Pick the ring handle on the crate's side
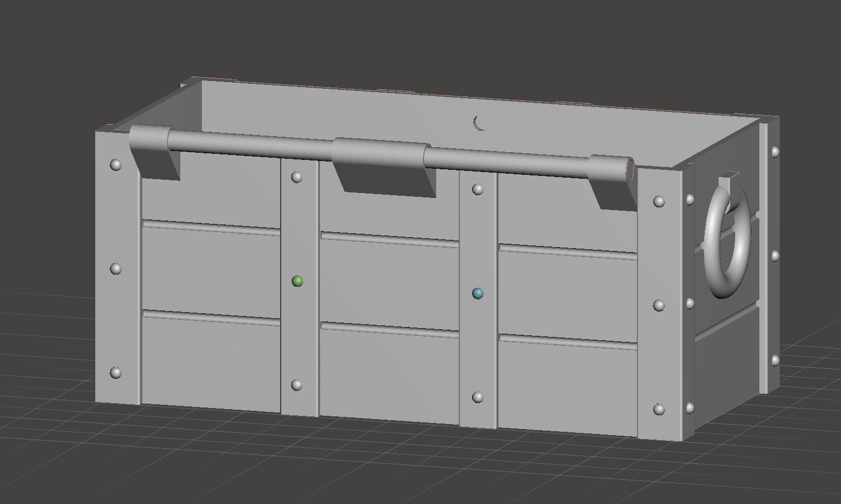841x504 pixels. 727,240
